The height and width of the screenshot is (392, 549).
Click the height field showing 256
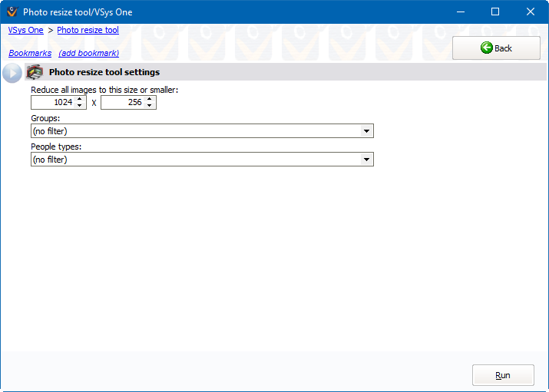[x=122, y=102]
